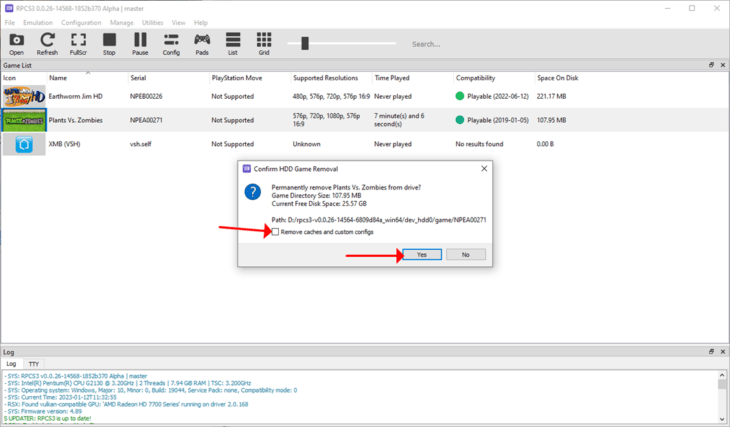Click vsh.self serial cell
Image resolution: width=730 pixels, height=427 pixels.
click(141, 144)
